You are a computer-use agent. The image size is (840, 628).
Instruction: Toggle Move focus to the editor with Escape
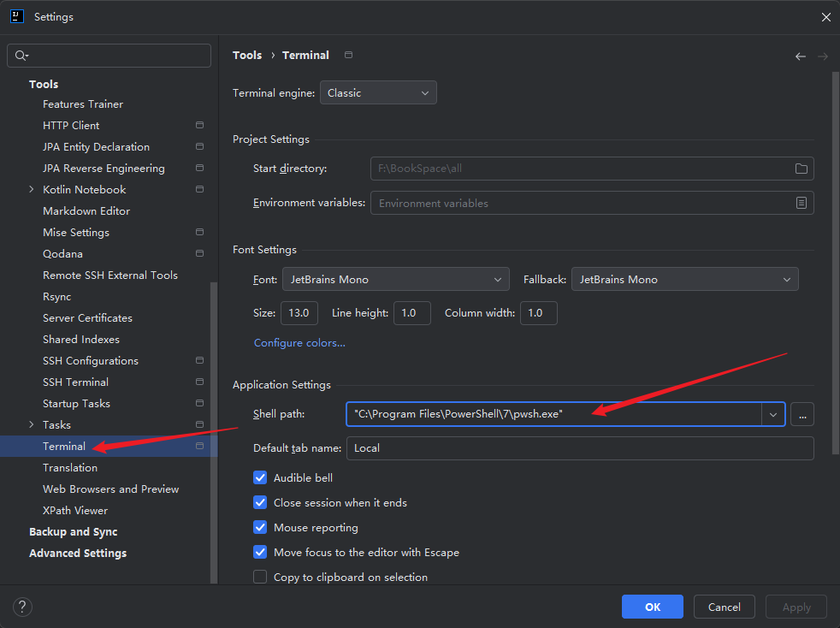pos(260,552)
